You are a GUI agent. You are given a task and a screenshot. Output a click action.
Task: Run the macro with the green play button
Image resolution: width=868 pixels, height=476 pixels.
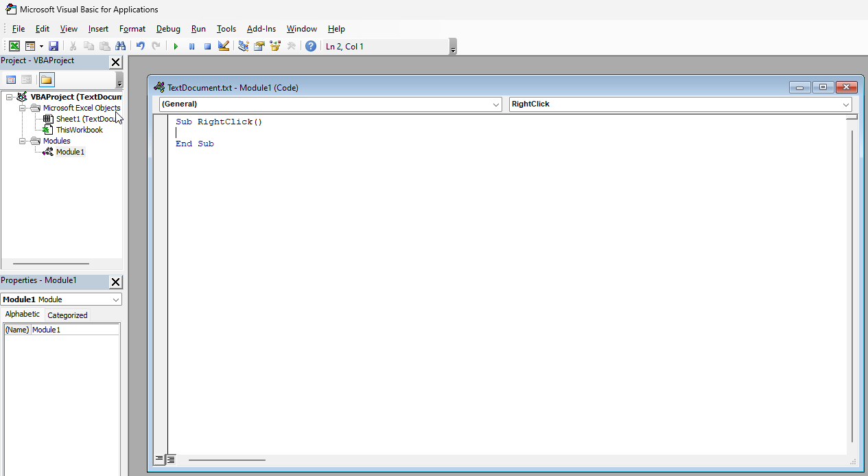pos(176,46)
